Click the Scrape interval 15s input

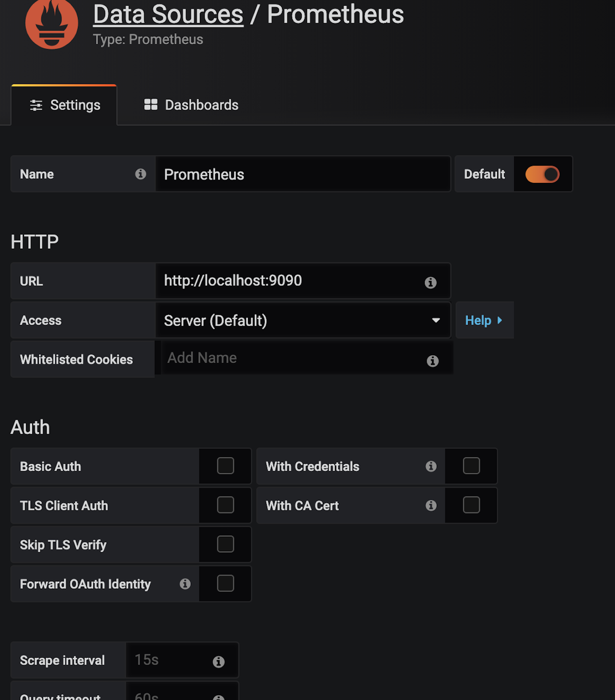[x=182, y=660]
